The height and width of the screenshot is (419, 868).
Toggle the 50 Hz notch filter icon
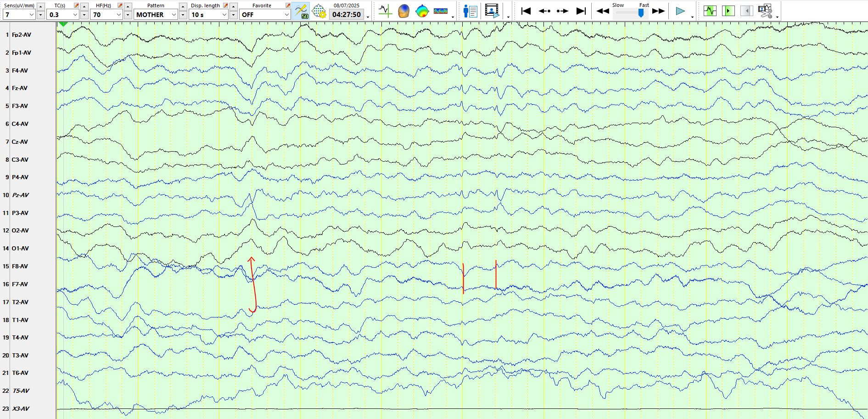coord(301,11)
